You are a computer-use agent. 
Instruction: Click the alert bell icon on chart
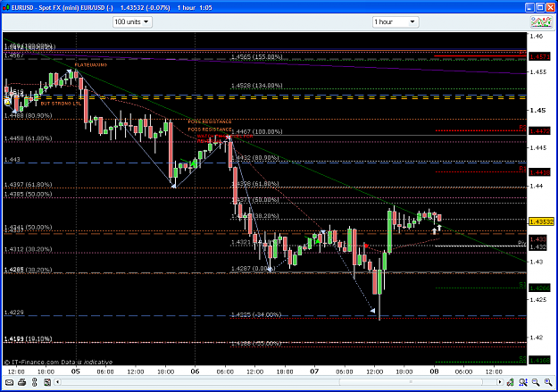7,102
